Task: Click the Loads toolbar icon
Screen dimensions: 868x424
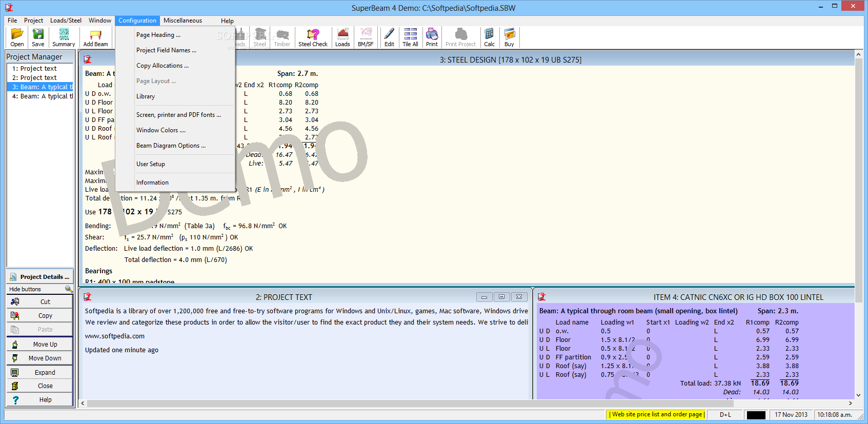Action: coord(342,37)
